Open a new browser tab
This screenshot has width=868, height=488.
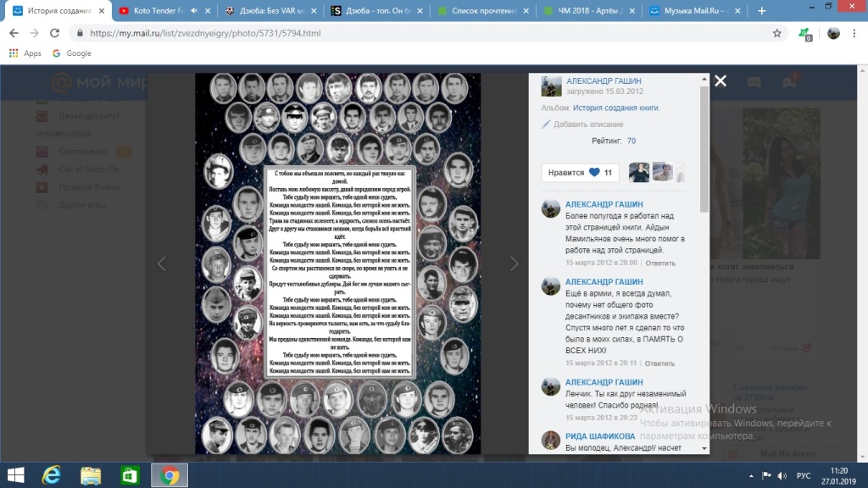tap(762, 10)
